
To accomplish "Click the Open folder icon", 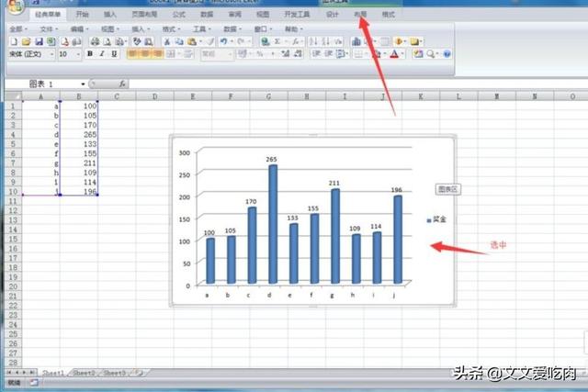I will (26, 41).
